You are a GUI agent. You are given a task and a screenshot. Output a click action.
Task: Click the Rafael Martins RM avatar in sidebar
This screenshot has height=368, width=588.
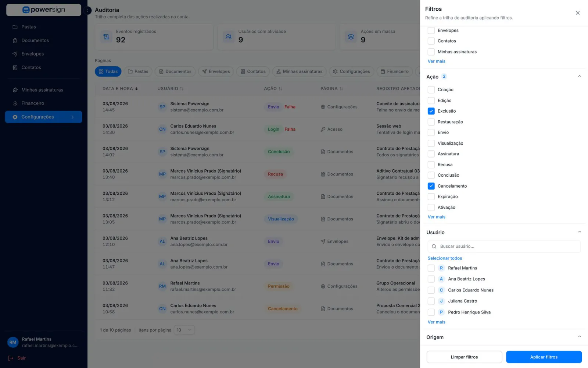(13, 342)
